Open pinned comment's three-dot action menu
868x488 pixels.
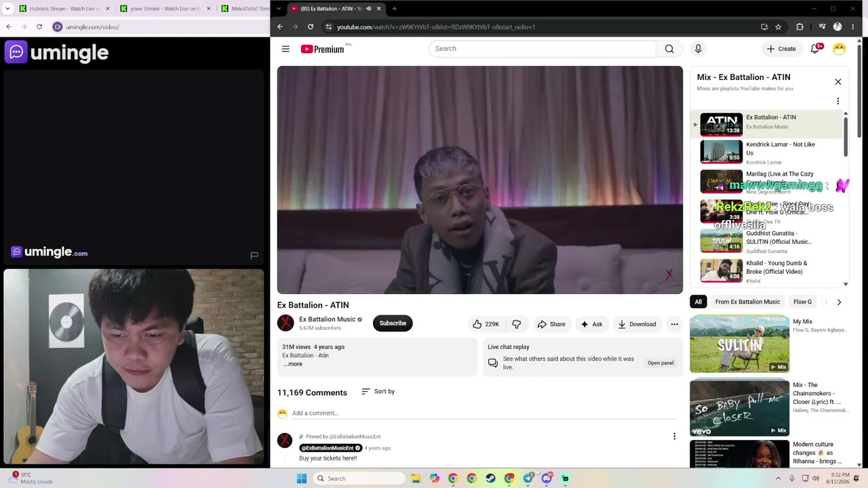click(674, 436)
